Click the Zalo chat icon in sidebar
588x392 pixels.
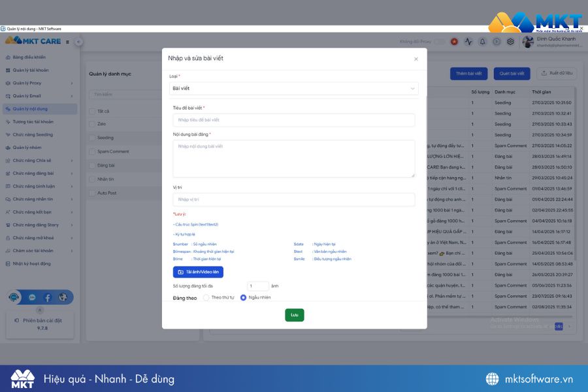click(x=32, y=297)
